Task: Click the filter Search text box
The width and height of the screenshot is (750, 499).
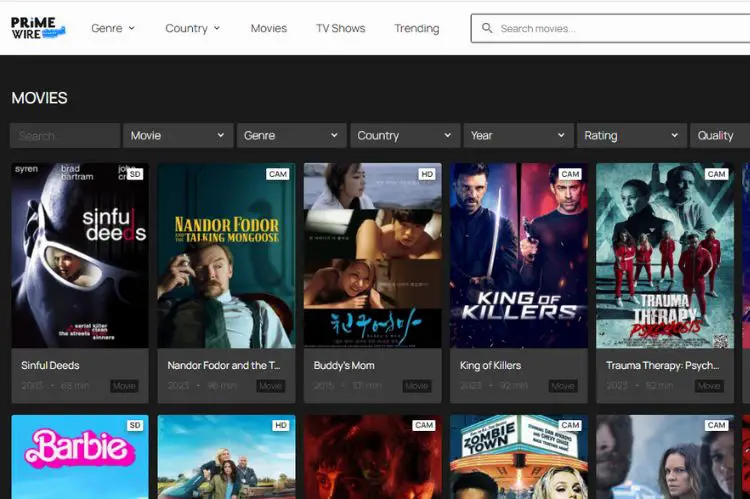Action: click(x=65, y=135)
